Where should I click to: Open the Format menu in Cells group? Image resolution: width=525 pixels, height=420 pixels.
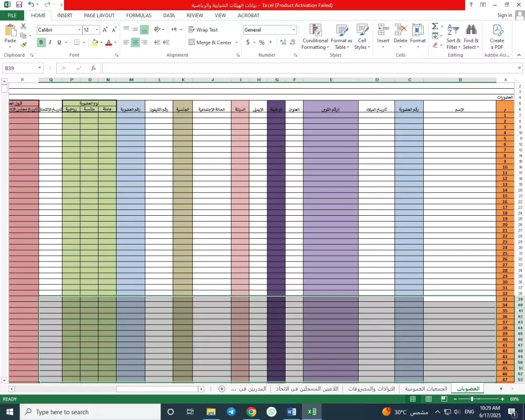click(x=417, y=37)
